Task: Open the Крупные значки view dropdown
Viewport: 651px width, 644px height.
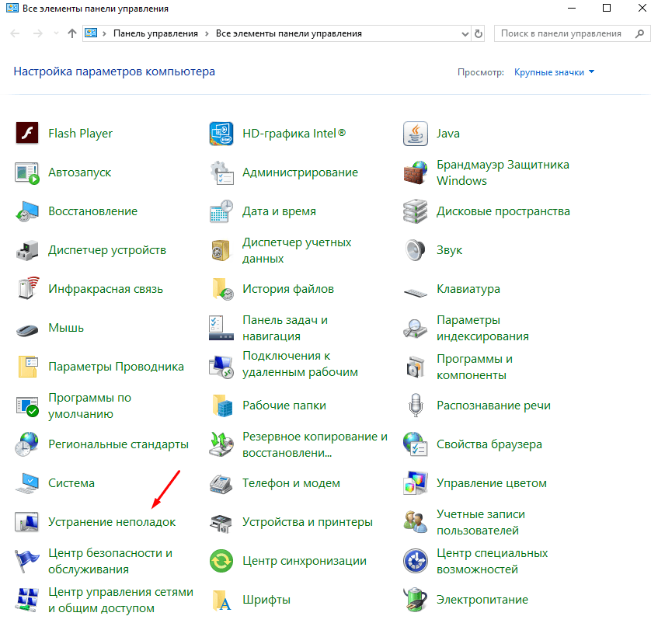Action: [554, 72]
